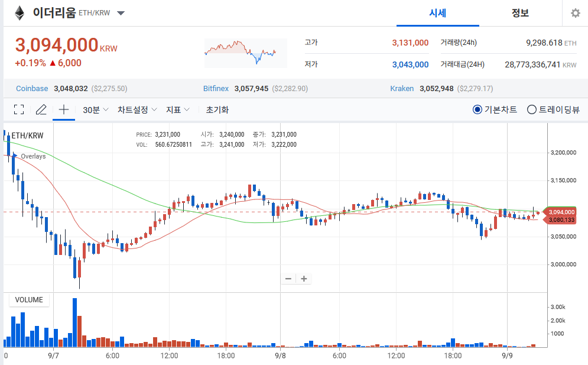
Task: Open the 지표 indicators dropdown
Action: (x=178, y=109)
